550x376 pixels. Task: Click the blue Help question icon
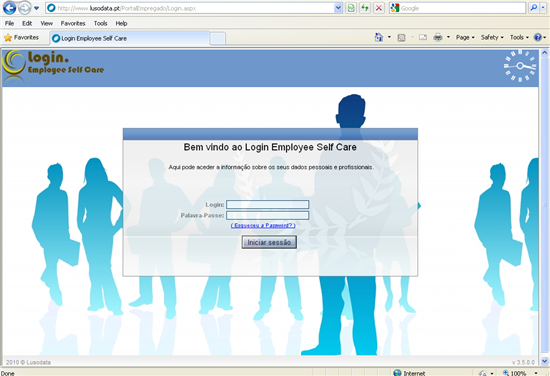click(x=537, y=37)
